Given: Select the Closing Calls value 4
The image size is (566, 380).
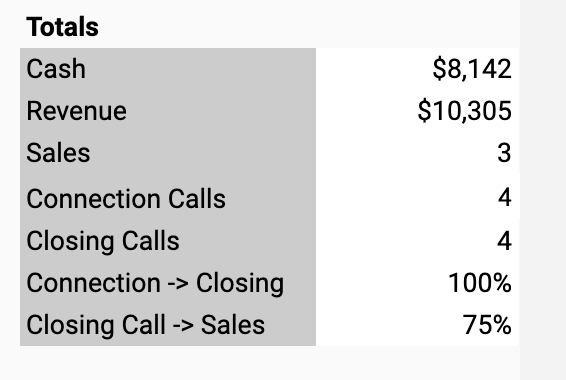Looking at the screenshot, I should click(418, 240).
